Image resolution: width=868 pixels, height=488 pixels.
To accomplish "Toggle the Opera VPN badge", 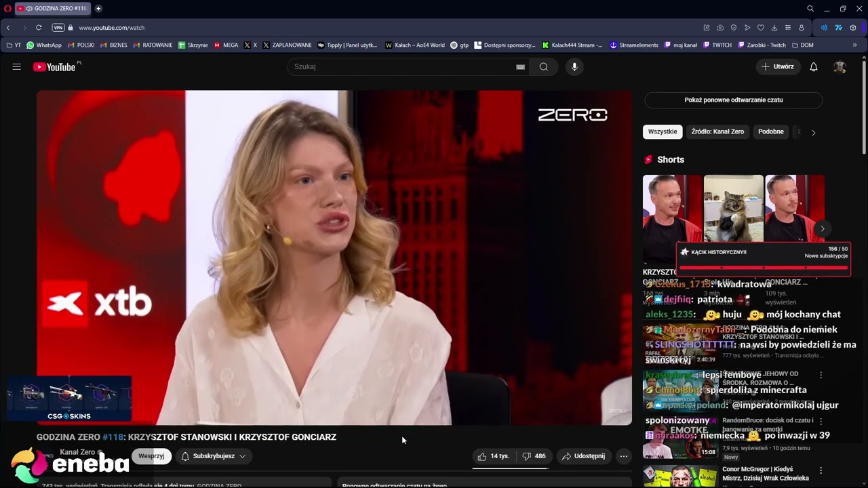I will click(x=58, y=28).
